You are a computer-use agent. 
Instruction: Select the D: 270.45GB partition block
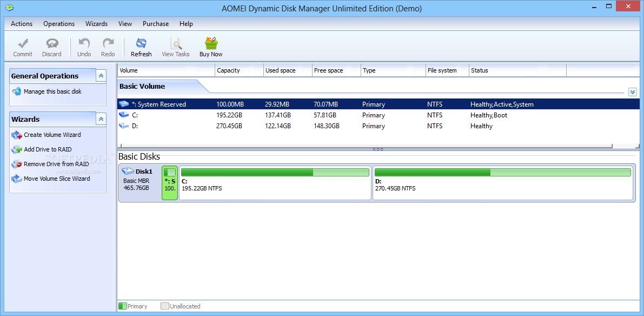coord(503,183)
